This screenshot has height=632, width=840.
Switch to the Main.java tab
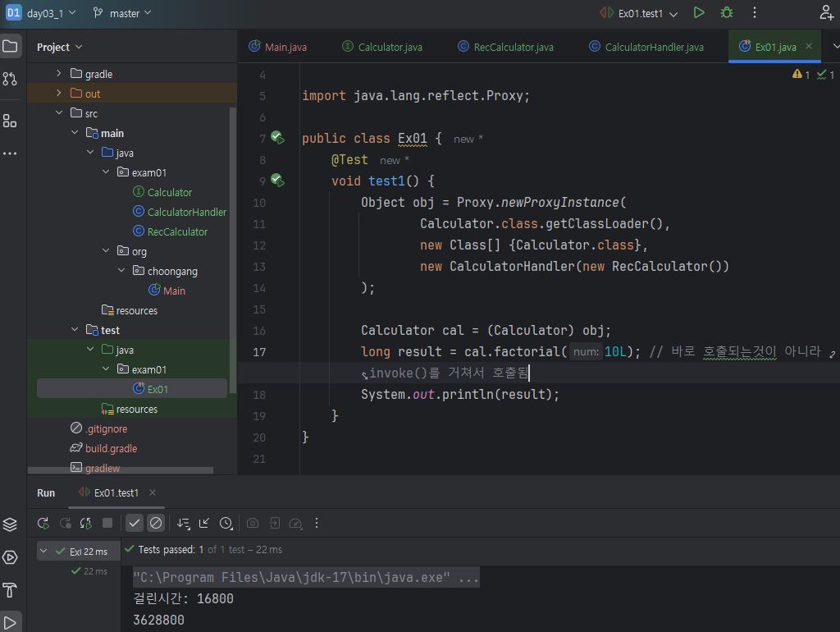point(277,47)
